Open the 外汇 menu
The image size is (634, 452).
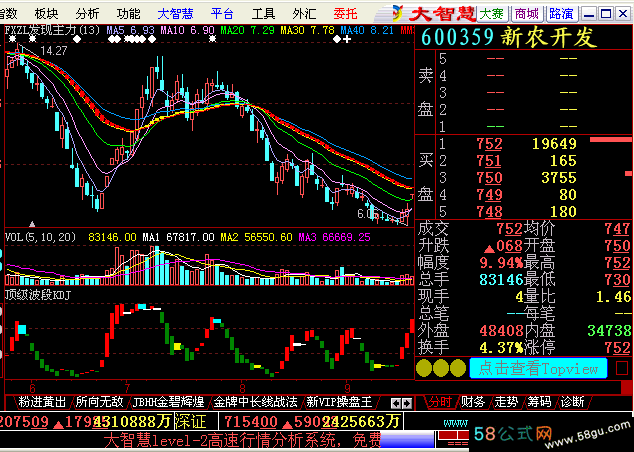point(304,14)
